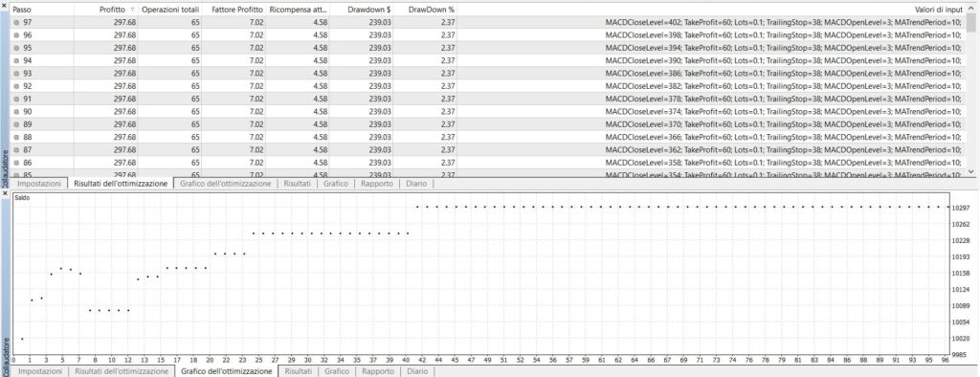The image size is (980, 377).
Task: Click the pass icon beside row 90
Action: (16, 111)
